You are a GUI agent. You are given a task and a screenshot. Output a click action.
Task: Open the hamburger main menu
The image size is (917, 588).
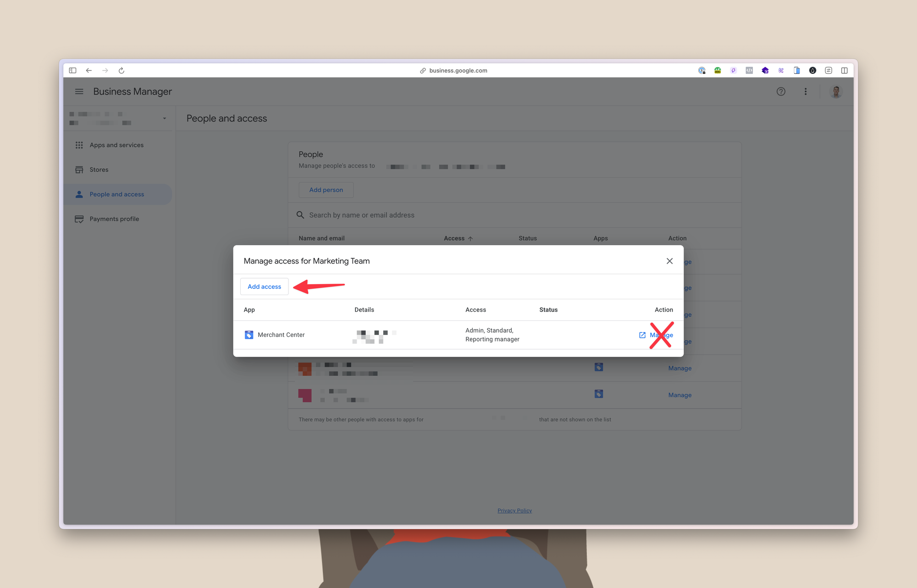point(79,92)
